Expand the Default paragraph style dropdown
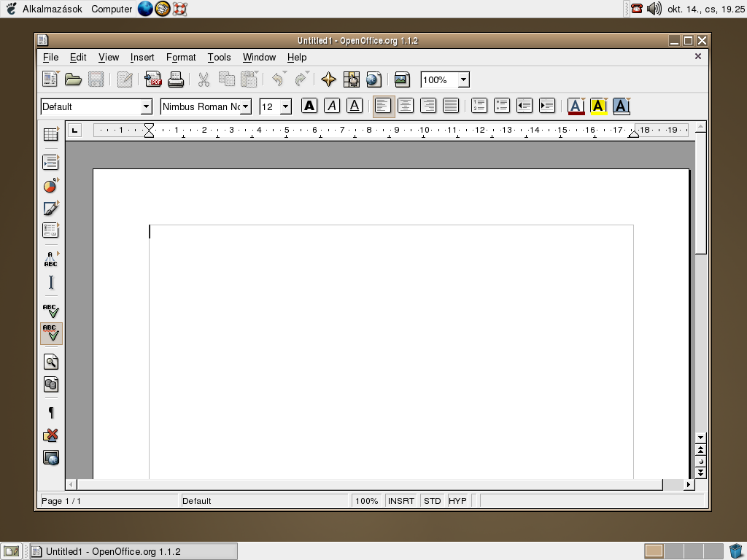This screenshot has width=747, height=560. [x=147, y=106]
